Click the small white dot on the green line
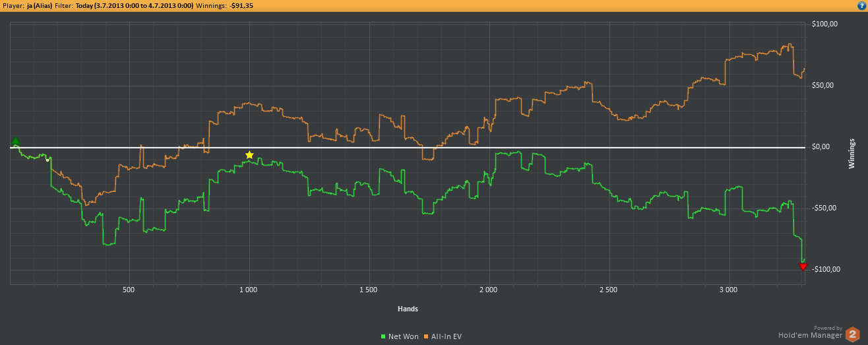This screenshot has width=868, height=345. 47,160
